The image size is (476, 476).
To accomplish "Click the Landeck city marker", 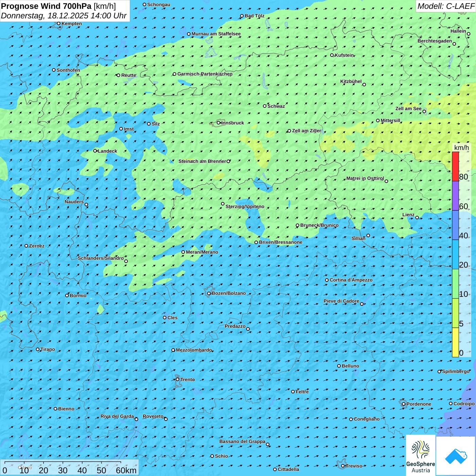I will (95, 151).
